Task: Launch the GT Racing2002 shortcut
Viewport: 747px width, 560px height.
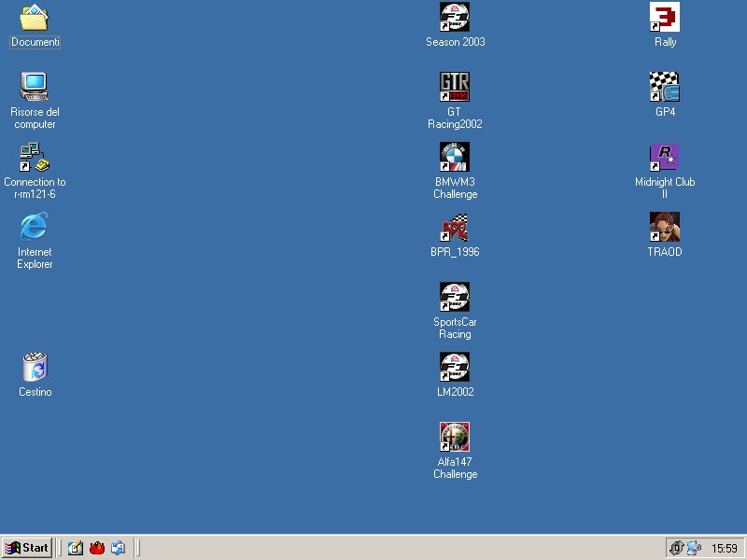Action: coord(455,87)
